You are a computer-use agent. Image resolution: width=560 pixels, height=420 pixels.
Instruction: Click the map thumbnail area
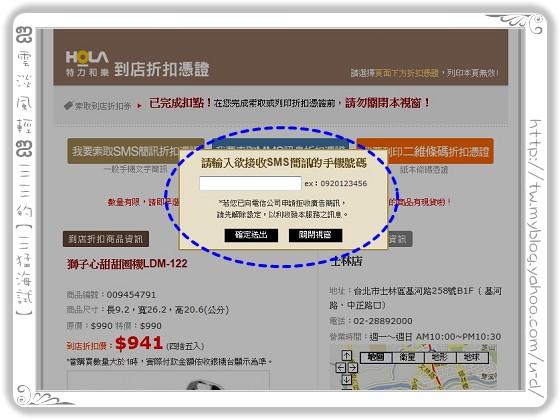[413, 367]
